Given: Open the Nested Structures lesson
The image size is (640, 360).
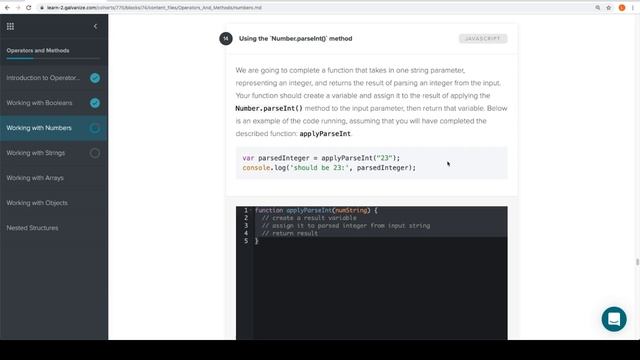Looking at the screenshot, I should (32, 228).
